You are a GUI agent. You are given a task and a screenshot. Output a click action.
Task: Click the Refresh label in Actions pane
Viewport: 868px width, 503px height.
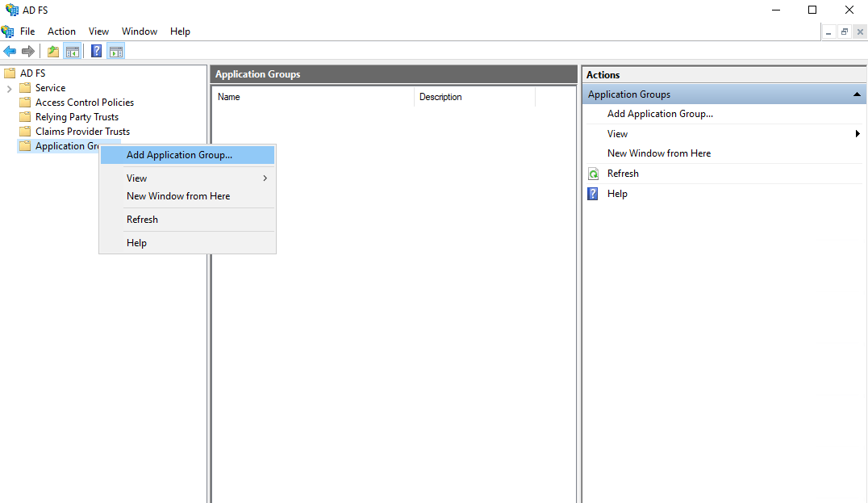[623, 174]
